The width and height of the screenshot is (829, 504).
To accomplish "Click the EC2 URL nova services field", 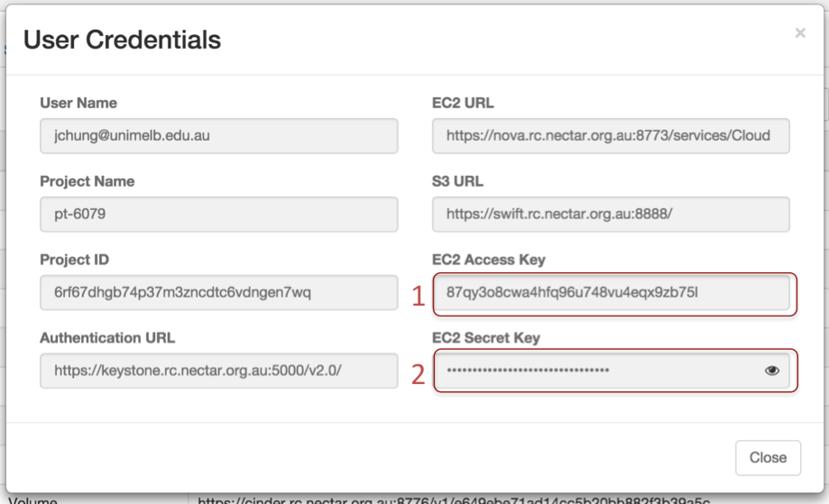I will click(x=611, y=136).
